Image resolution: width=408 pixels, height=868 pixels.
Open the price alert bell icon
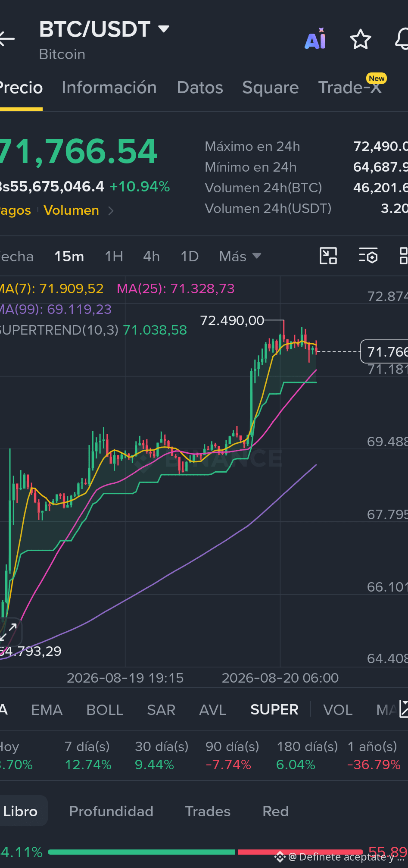402,39
